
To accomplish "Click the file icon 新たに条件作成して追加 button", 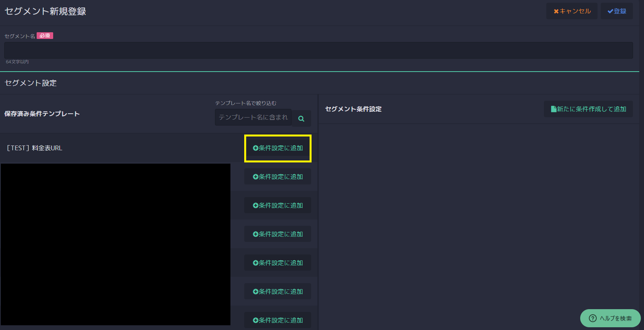I will [x=588, y=109].
